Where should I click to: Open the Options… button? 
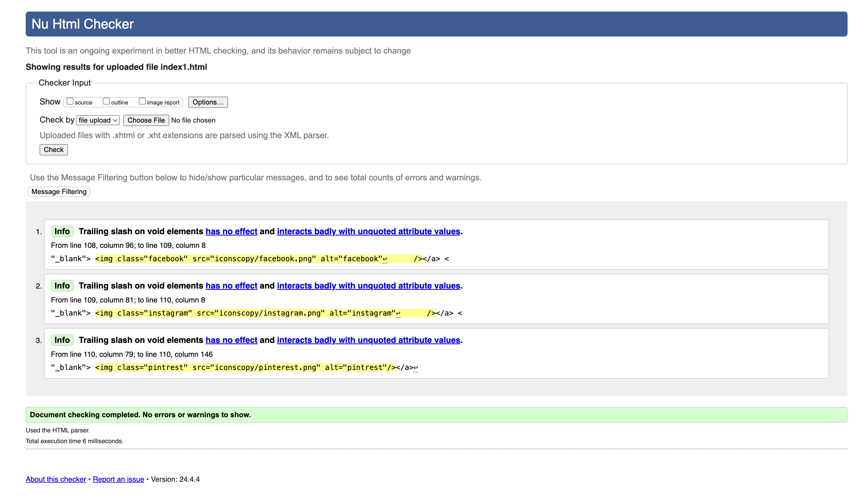208,102
